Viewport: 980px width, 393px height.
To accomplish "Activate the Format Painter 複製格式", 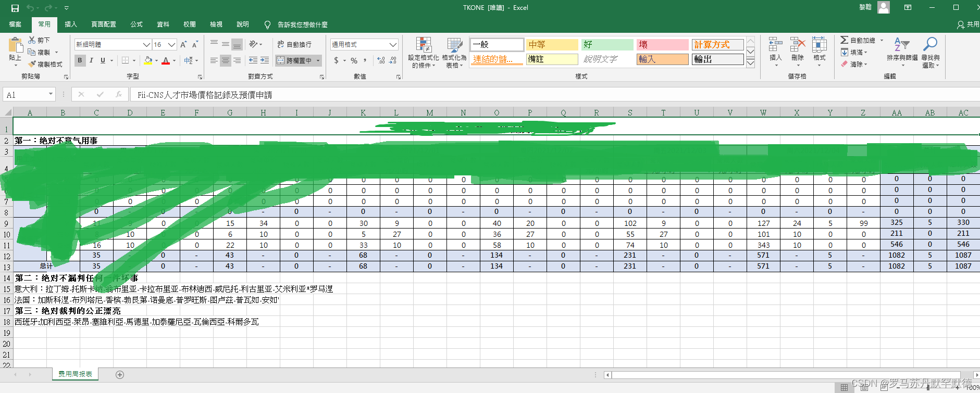I will [45, 64].
